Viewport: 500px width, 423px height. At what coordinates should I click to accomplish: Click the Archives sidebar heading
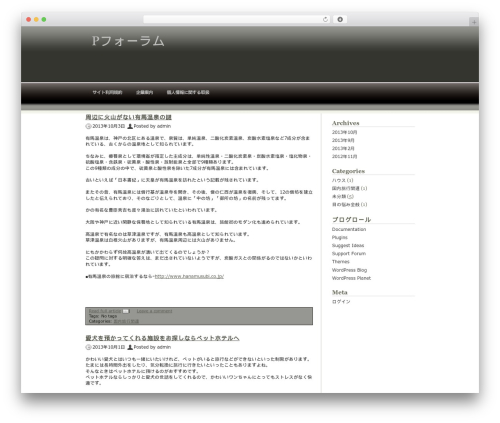(346, 123)
